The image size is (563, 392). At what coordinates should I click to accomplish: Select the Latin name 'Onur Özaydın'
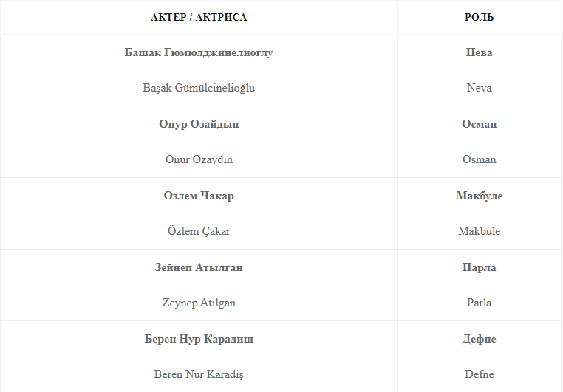click(199, 159)
